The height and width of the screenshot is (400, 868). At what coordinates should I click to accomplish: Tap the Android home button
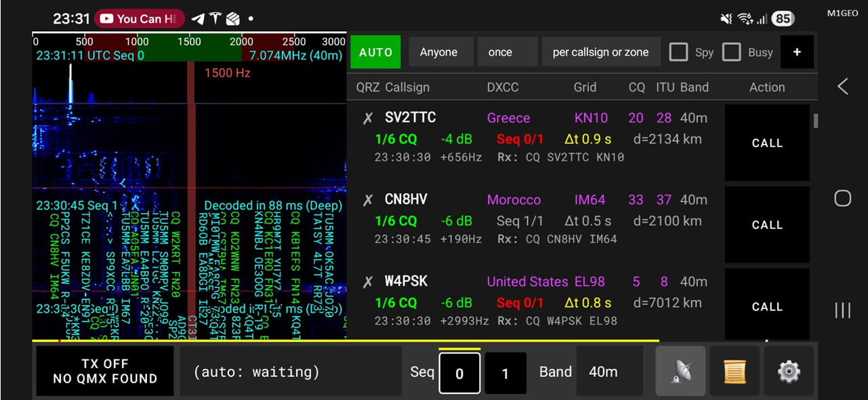pos(842,198)
